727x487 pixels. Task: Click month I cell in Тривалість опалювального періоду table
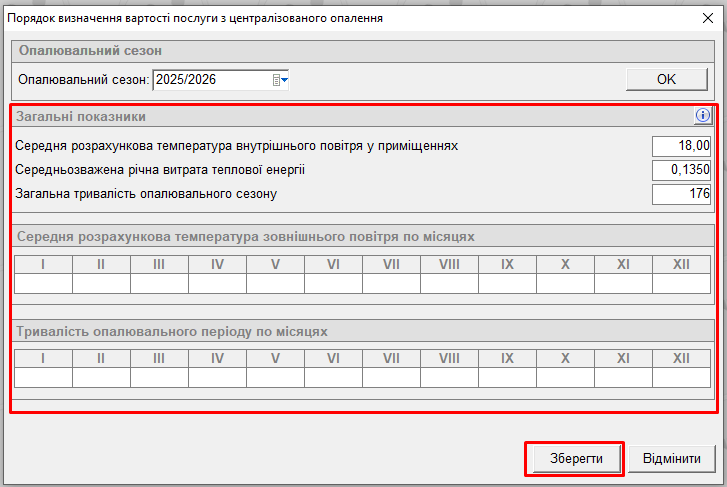(43, 378)
